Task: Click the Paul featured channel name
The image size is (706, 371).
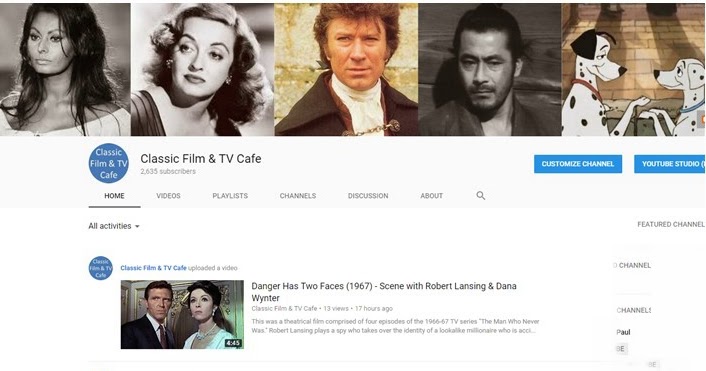Action: [623, 332]
